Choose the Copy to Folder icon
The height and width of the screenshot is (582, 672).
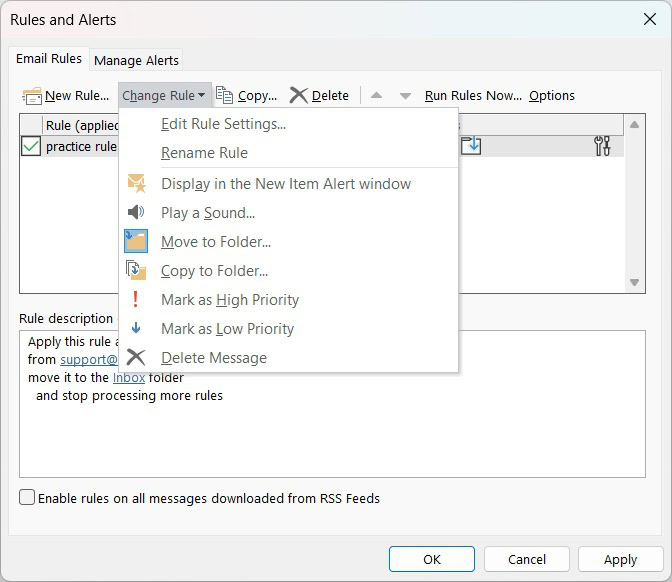[136, 270]
